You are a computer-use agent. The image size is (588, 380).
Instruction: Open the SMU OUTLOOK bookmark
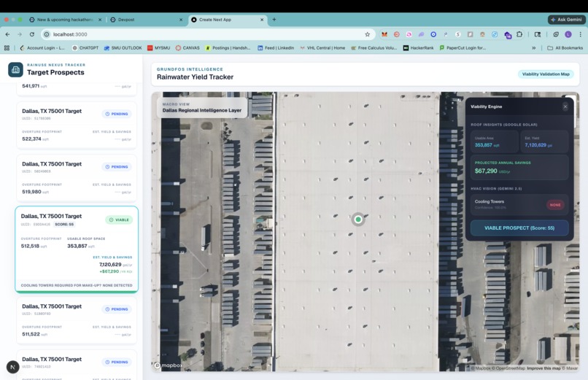123,48
